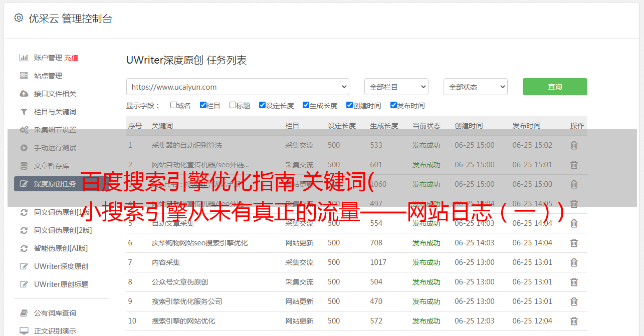Open the 全部状态 dropdown
The width and height of the screenshot is (644, 336).
[476, 87]
